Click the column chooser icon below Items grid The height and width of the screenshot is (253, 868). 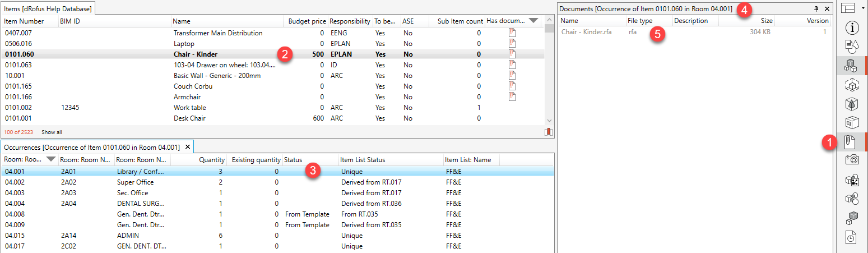pos(548,132)
